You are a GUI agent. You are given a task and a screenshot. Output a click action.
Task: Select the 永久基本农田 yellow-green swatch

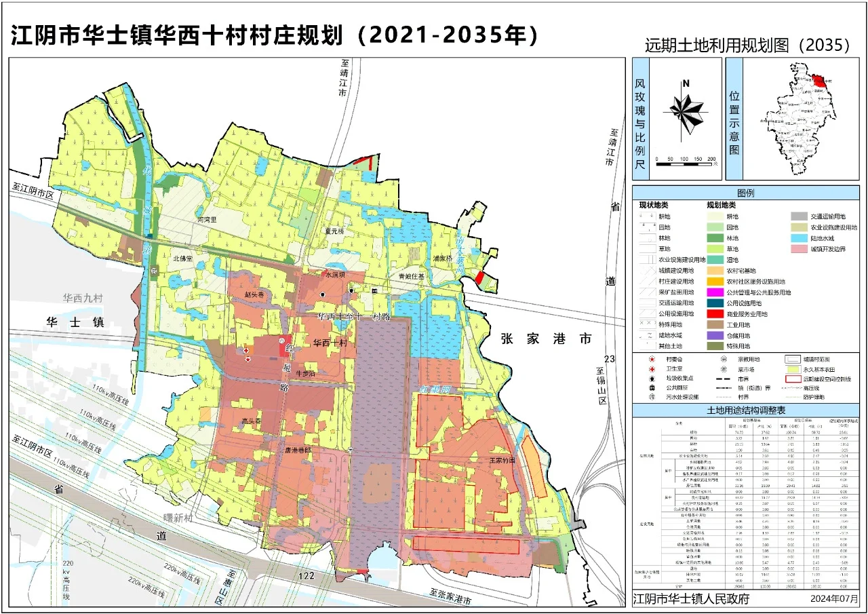pyautogui.click(x=793, y=370)
